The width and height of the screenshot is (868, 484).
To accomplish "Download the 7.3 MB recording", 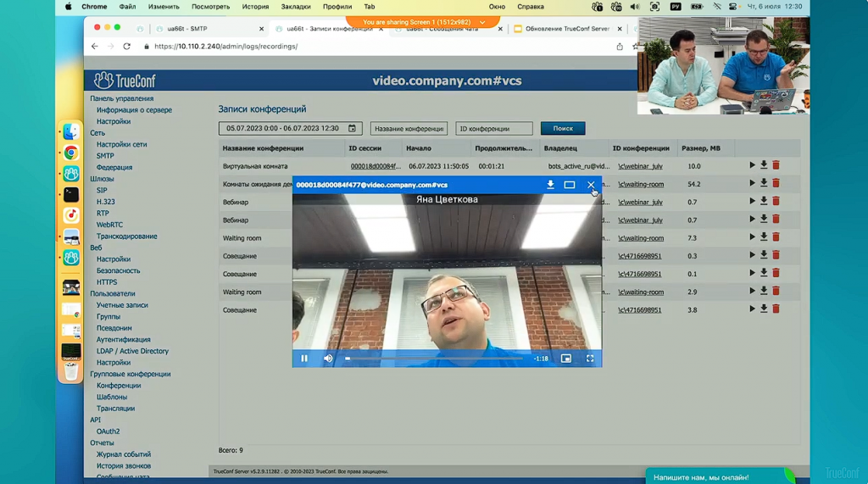I will (764, 237).
